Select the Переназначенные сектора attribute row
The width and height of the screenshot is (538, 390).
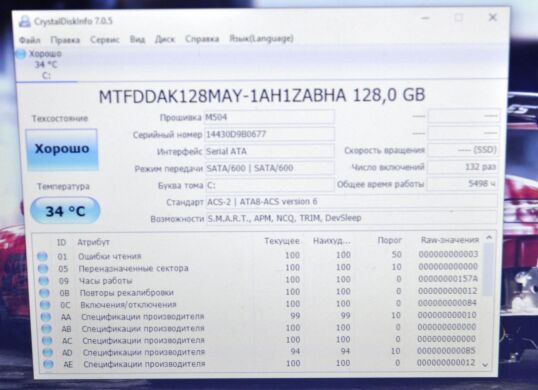coord(258,268)
